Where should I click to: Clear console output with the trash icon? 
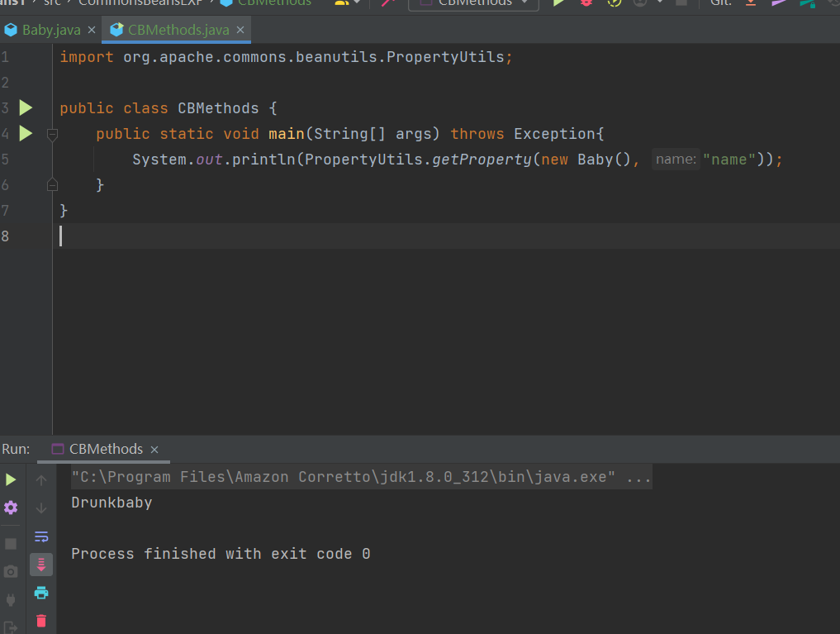coord(41,620)
